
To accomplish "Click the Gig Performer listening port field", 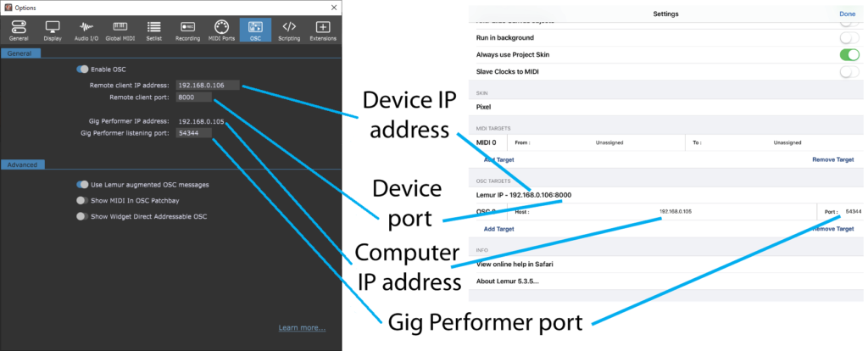I will click(193, 133).
